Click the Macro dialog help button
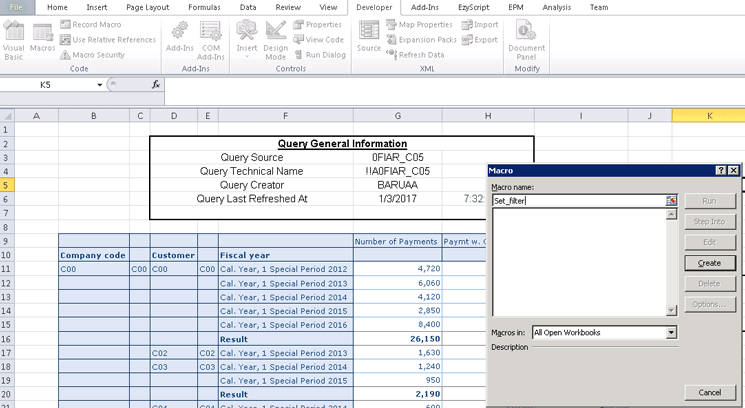Image resolution: width=745 pixels, height=408 pixels. tap(720, 171)
